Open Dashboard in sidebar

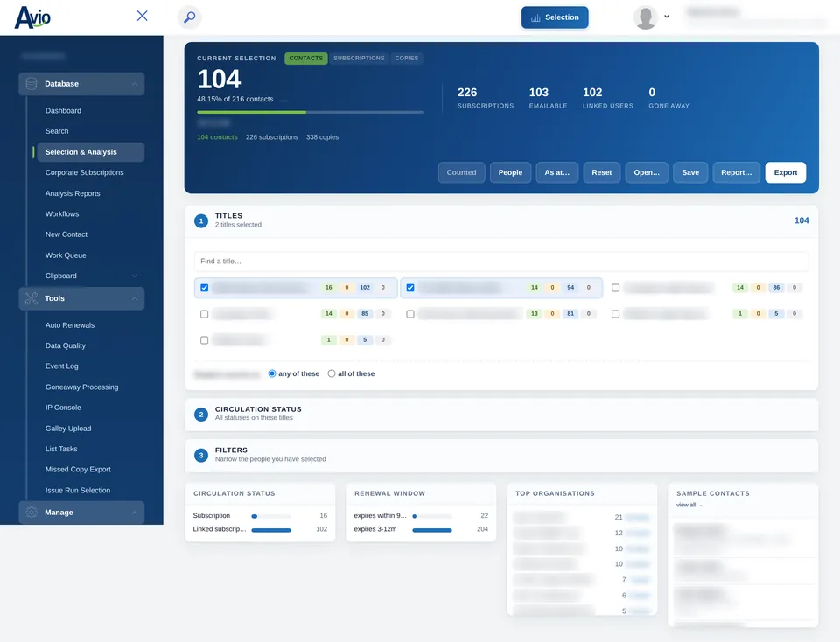(x=63, y=111)
